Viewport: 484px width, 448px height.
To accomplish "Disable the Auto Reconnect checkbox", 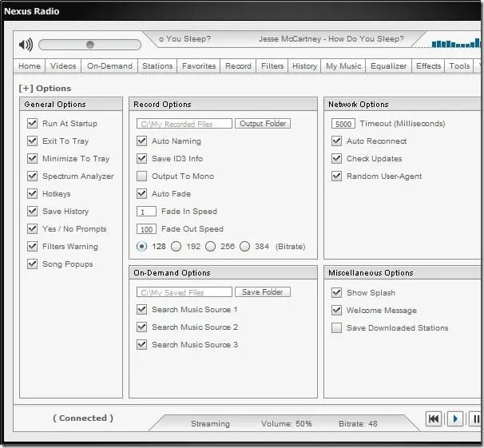I will coord(336,141).
